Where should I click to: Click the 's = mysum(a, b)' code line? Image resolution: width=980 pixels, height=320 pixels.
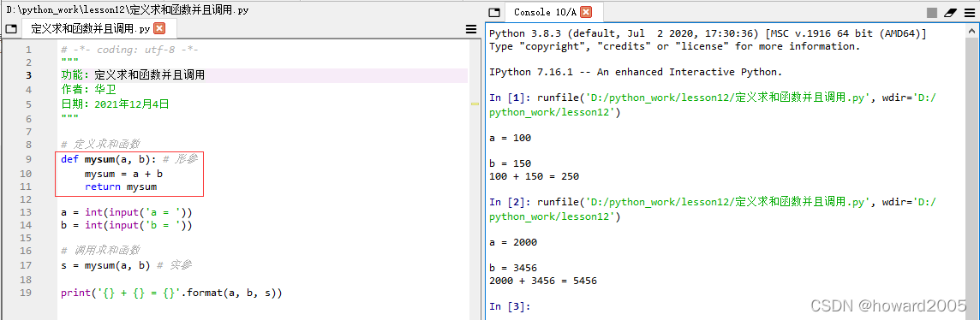tap(105, 265)
